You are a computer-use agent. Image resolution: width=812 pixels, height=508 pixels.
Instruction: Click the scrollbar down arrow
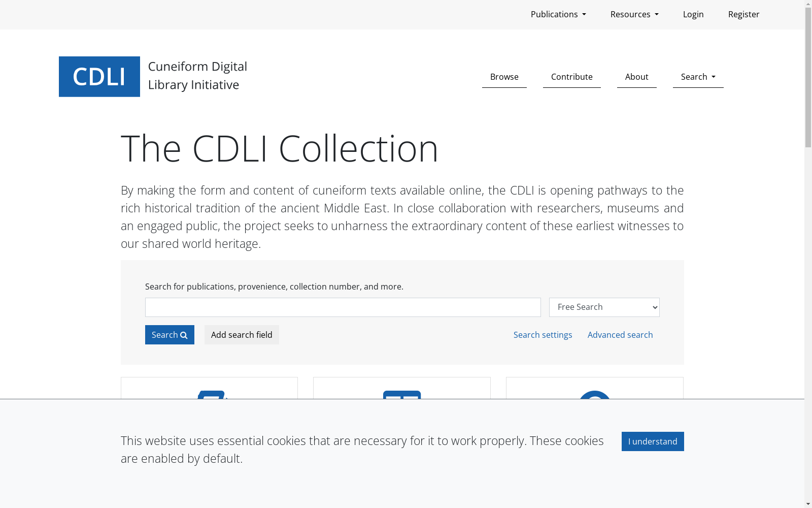(808, 504)
